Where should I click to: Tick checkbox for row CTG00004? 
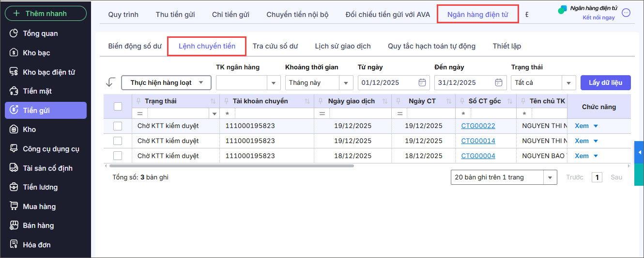coord(118,156)
